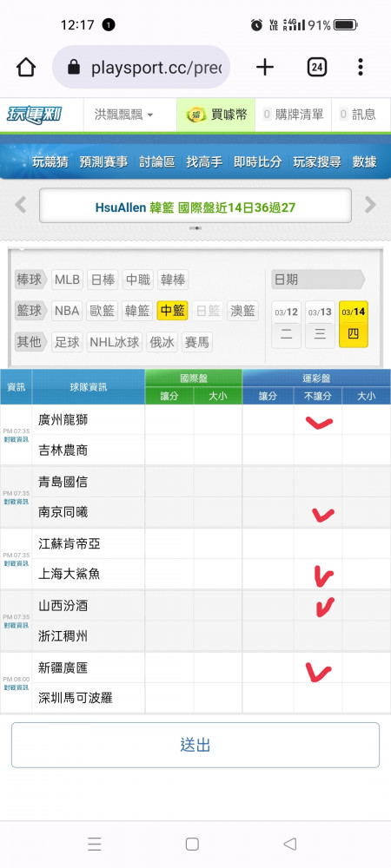Select 運彩盤 不讓分 cell for 廣州龍獅
This screenshot has width=391, height=868.
pyautogui.click(x=318, y=420)
